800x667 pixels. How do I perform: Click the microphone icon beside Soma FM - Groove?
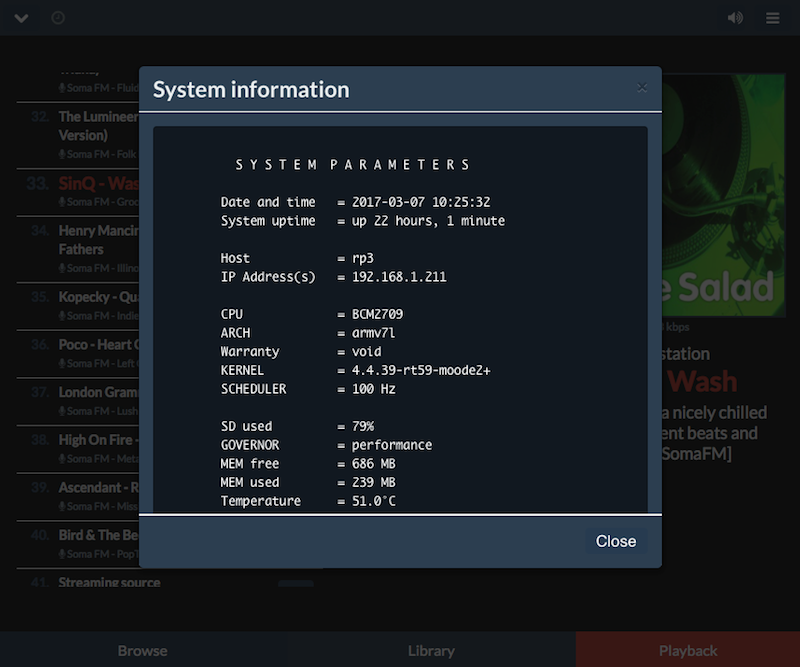pos(62,202)
